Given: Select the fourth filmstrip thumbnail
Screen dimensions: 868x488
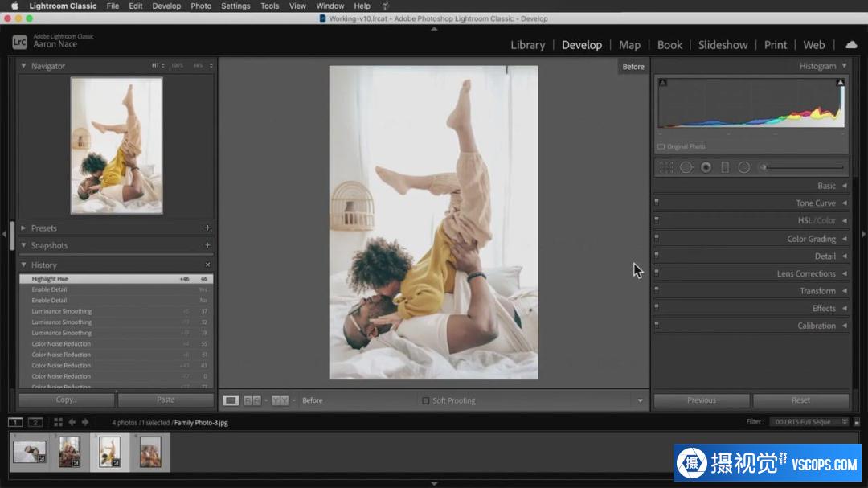Looking at the screenshot, I should click(150, 452).
